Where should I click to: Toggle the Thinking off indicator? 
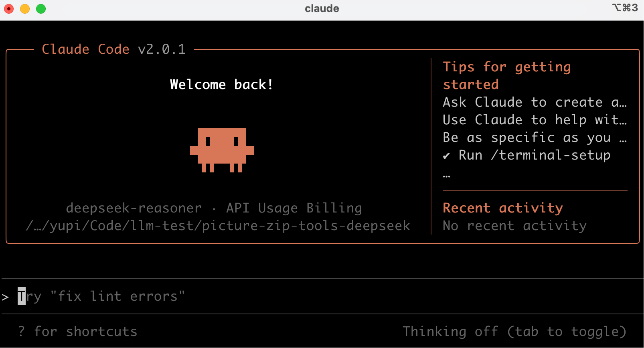[x=514, y=332]
